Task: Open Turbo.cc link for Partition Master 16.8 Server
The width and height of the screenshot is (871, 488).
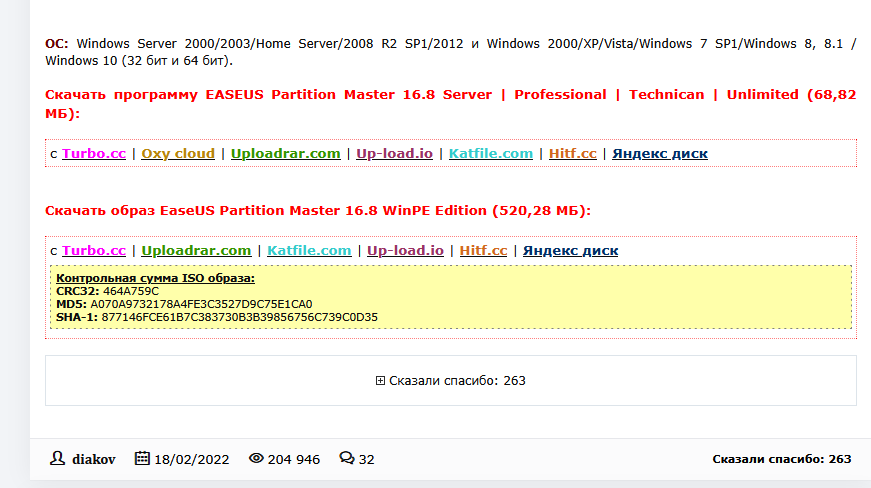Action: click(94, 153)
